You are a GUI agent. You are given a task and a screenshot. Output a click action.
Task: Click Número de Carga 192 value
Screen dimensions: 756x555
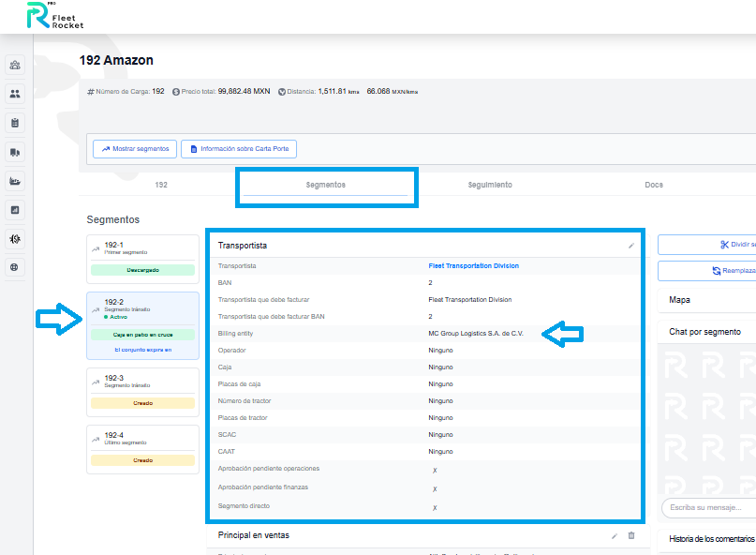pos(158,91)
